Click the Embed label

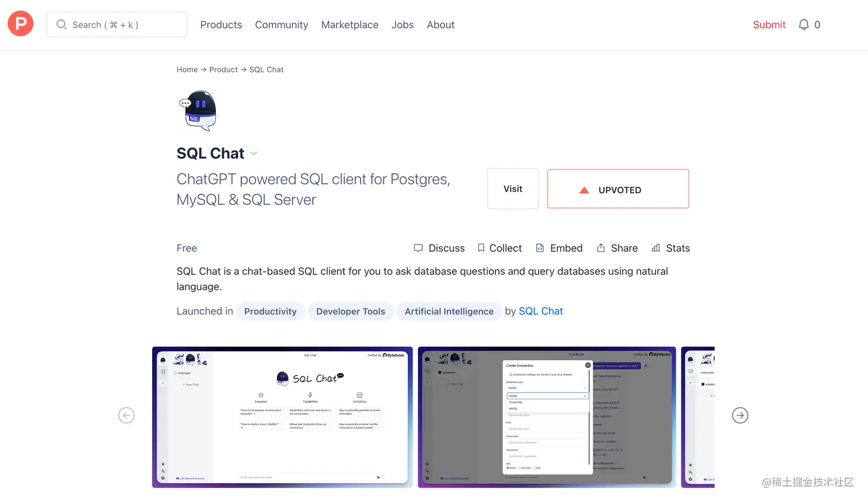tap(567, 248)
